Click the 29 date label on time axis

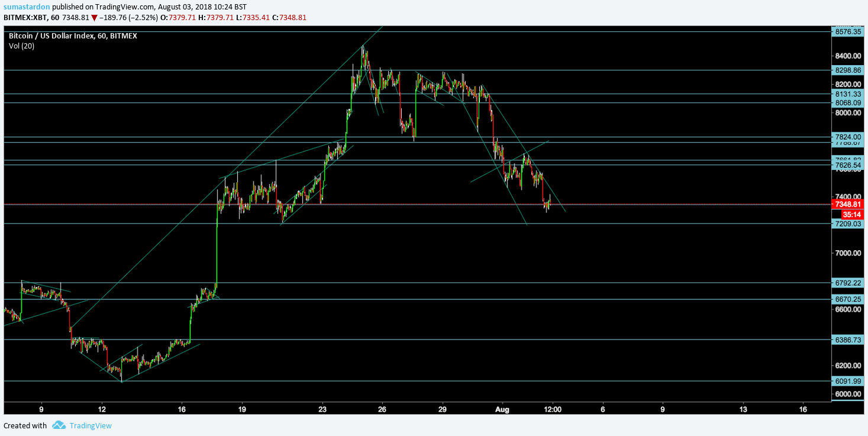(443, 409)
